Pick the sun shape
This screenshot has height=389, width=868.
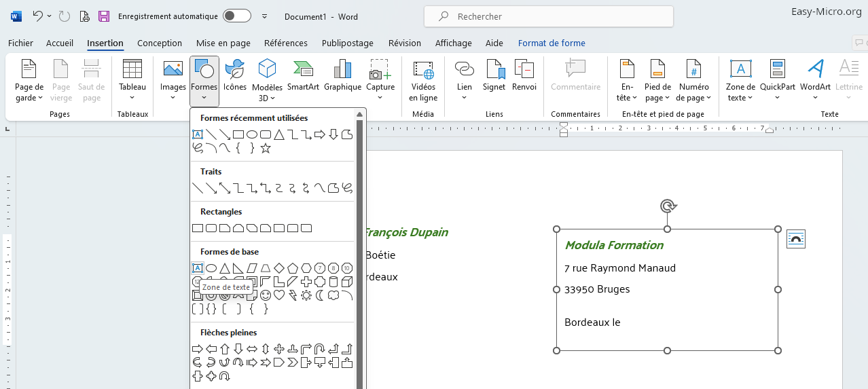306,295
